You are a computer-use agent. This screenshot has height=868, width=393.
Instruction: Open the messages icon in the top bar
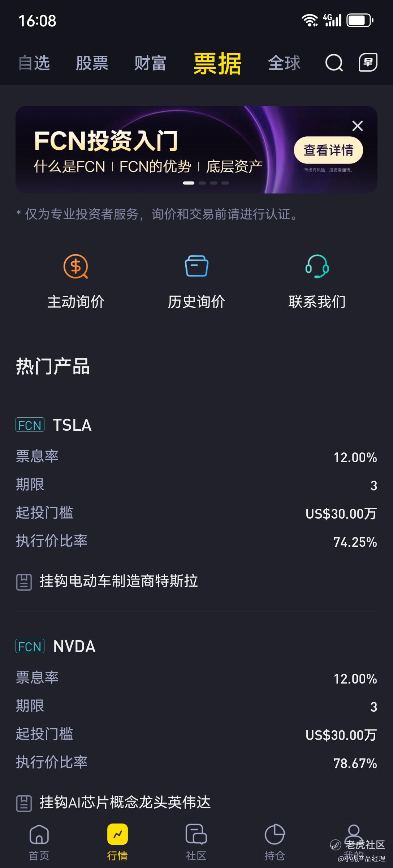pyautogui.click(x=368, y=62)
